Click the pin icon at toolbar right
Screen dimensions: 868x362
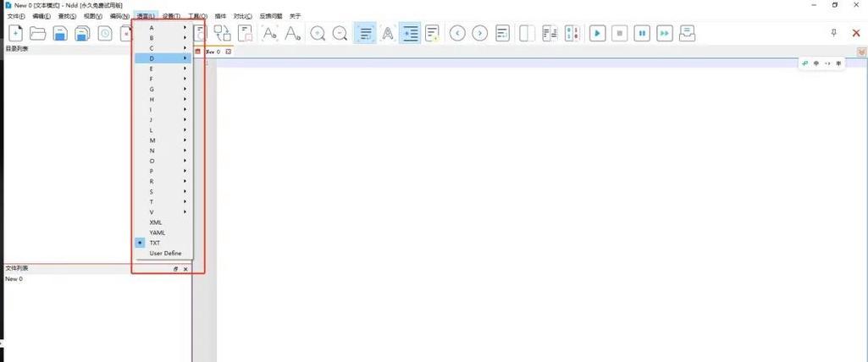pos(833,33)
